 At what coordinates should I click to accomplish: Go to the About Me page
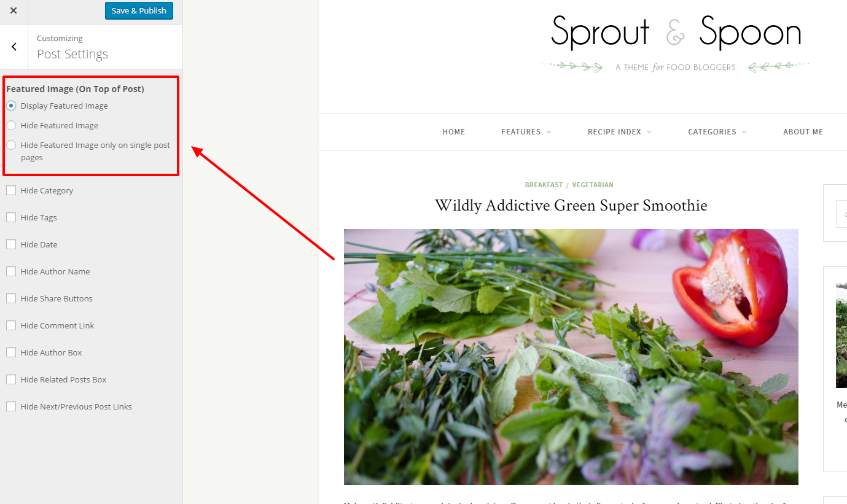tap(803, 132)
